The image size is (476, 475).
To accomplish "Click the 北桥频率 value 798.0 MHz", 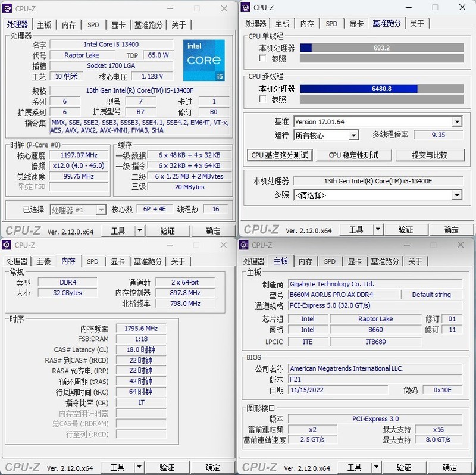I will coord(185,304).
